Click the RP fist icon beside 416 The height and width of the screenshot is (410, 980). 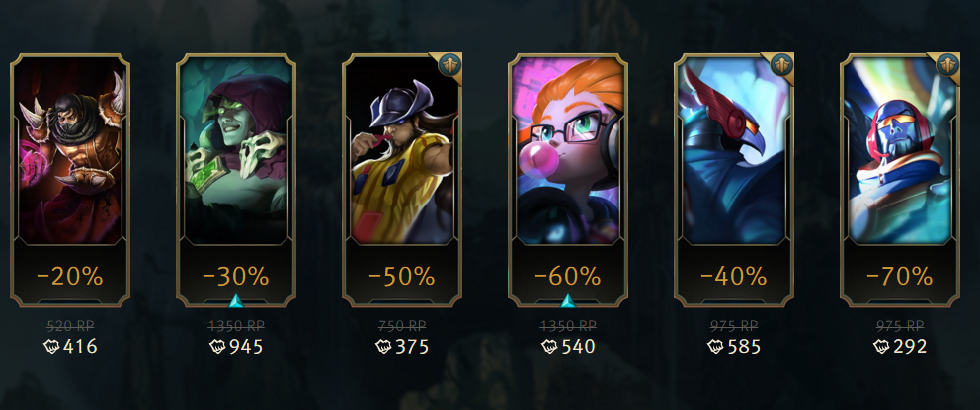[x=52, y=346]
